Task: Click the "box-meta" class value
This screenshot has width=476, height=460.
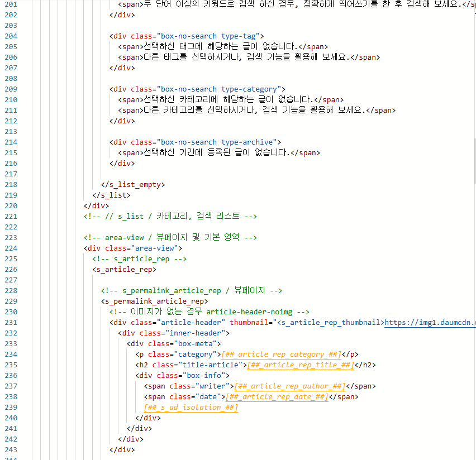Action: [x=195, y=344]
